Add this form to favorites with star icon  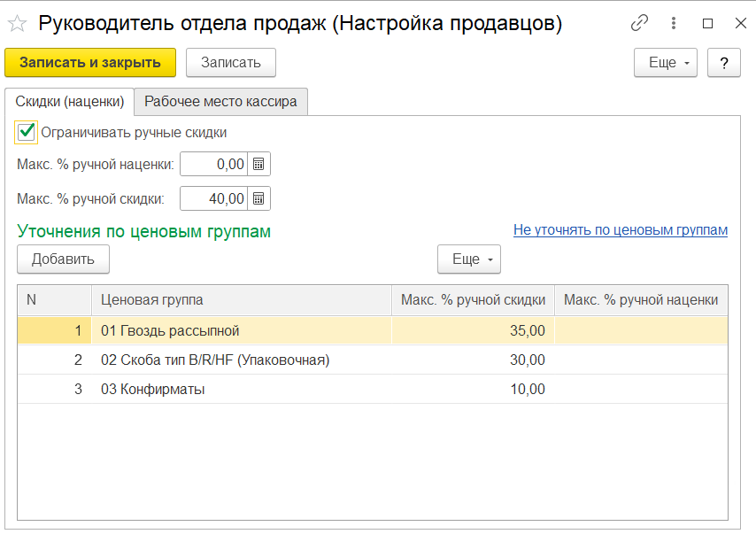pos(17,24)
